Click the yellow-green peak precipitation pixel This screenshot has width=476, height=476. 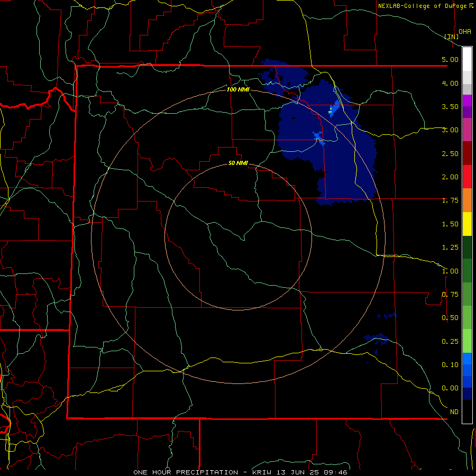click(330, 112)
